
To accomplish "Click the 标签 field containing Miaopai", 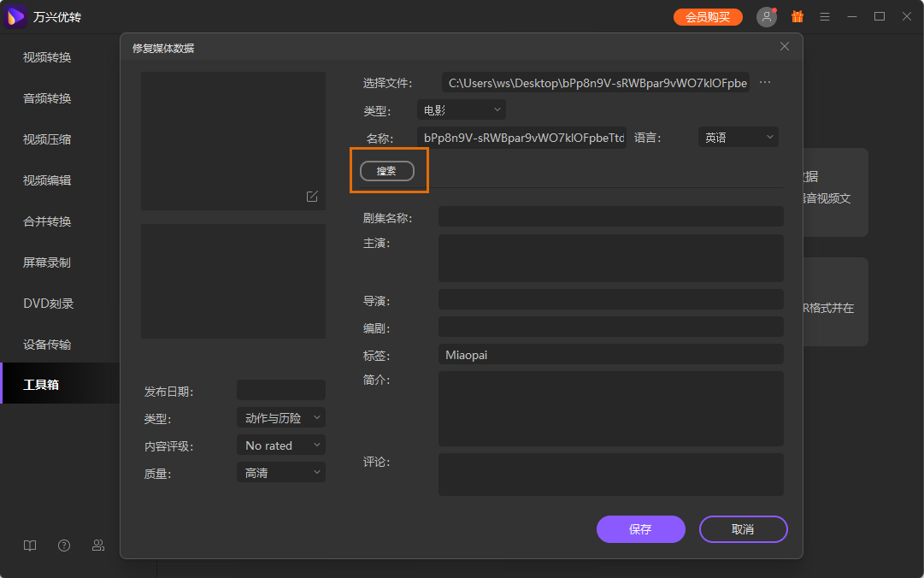I will (610, 355).
